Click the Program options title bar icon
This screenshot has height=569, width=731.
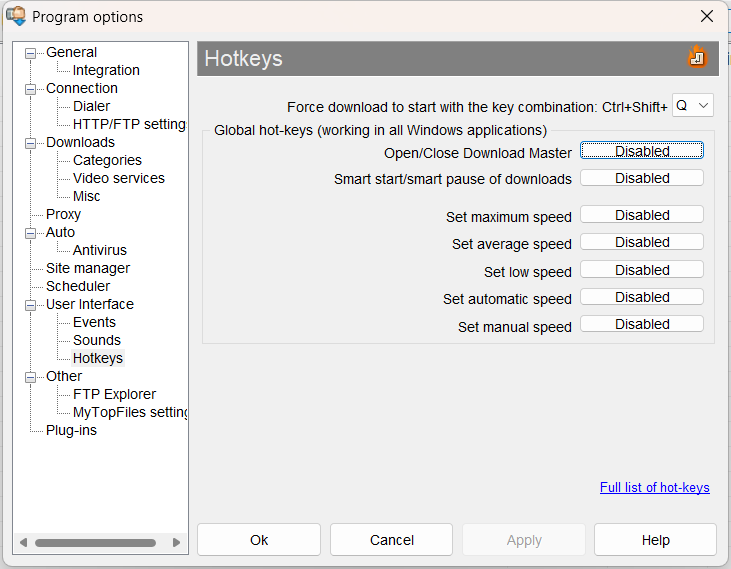16,16
